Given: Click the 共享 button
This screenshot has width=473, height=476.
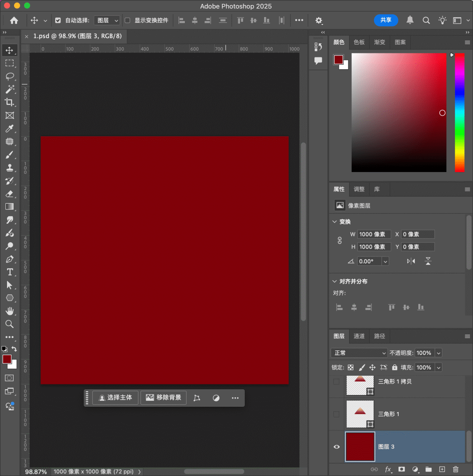Looking at the screenshot, I should tap(386, 20).
